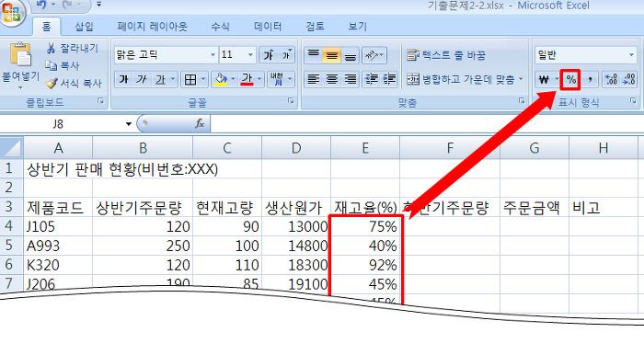Screen dimensions: 644x355
Task: Select middle vertical alignment
Action: [x=331, y=54]
